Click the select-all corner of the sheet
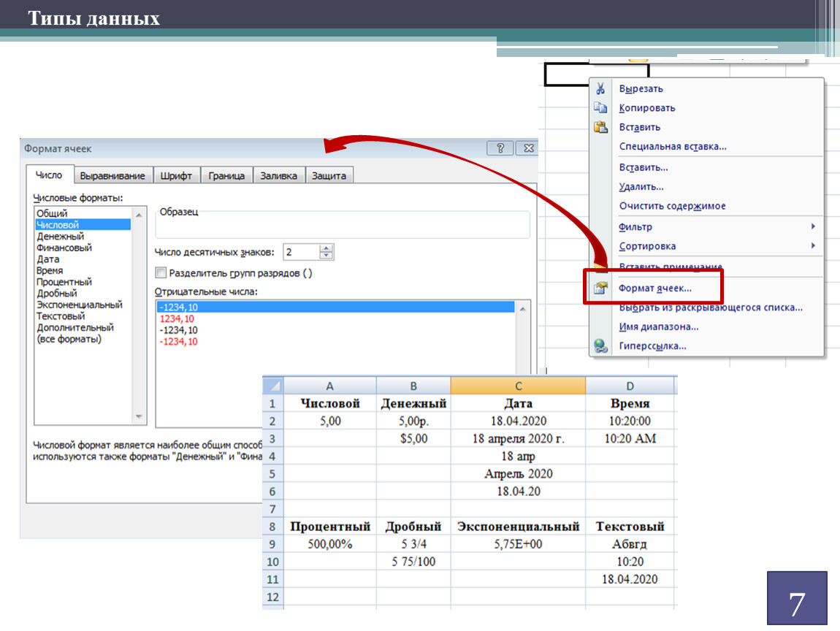Viewport: 840px width, 631px height. [x=272, y=386]
